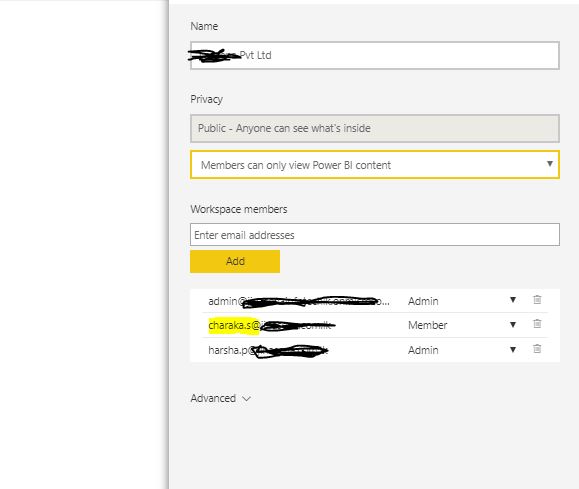Remove charaka.s@ member with trash icon

tap(537, 324)
